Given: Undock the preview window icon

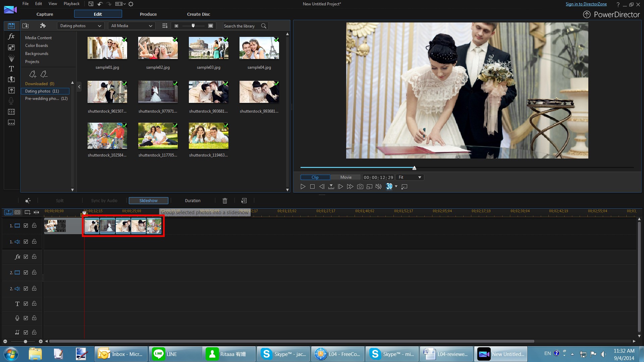Looking at the screenshot, I should (404, 187).
